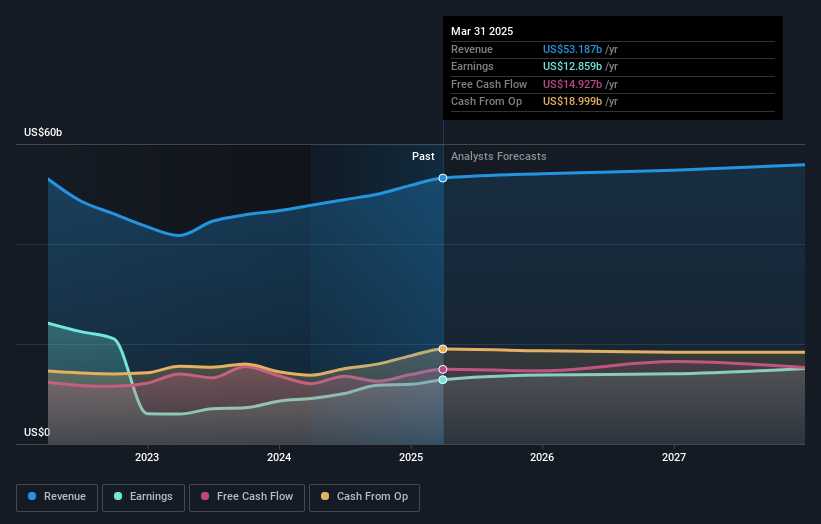This screenshot has height=524, width=821.
Task: Click the Free Cash Flow pink data point marker
Action: click(443, 370)
